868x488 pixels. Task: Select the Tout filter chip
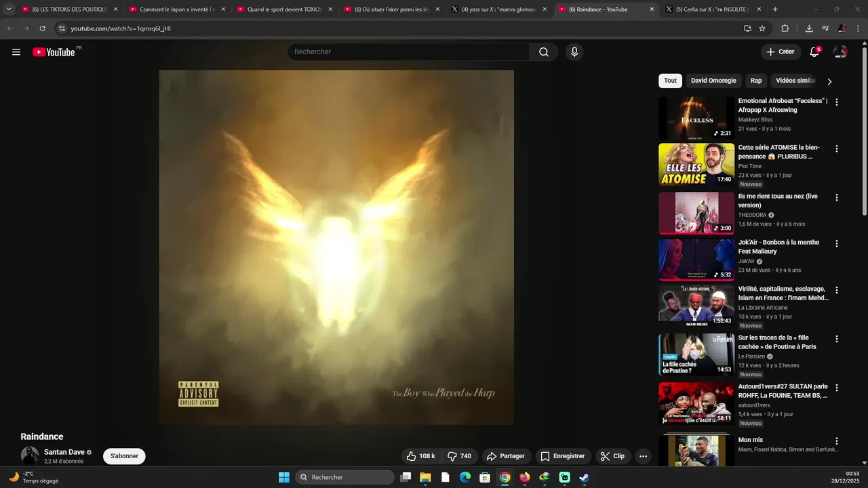point(670,81)
